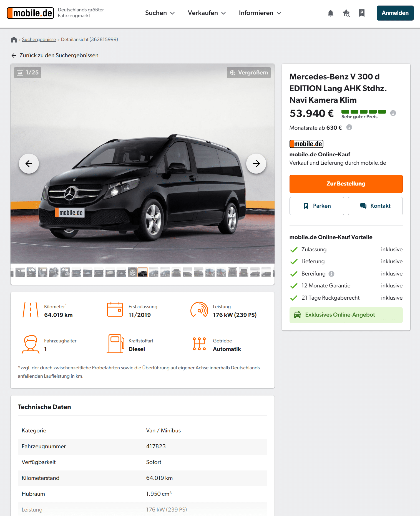Open saved searches star icon
This screenshot has width=420, height=516.
pyautogui.click(x=346, y=13)
